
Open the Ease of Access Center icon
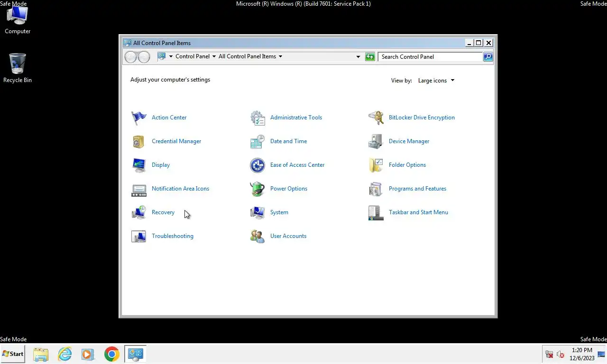258,165
